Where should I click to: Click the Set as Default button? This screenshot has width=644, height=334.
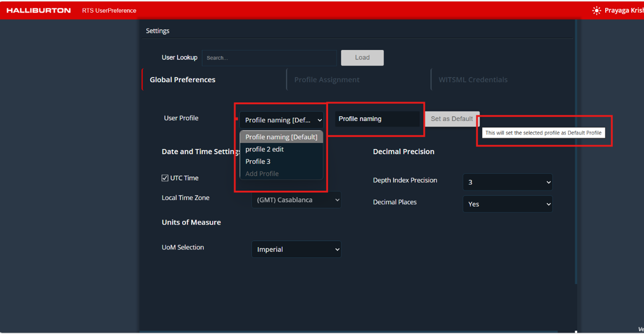[x=452, y=119]
